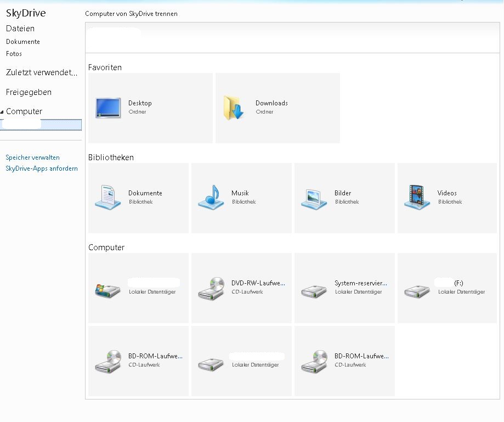Open the Desktop folder monitor icon
This screenshot has height=422, width=504.
[x=109, y=108]
